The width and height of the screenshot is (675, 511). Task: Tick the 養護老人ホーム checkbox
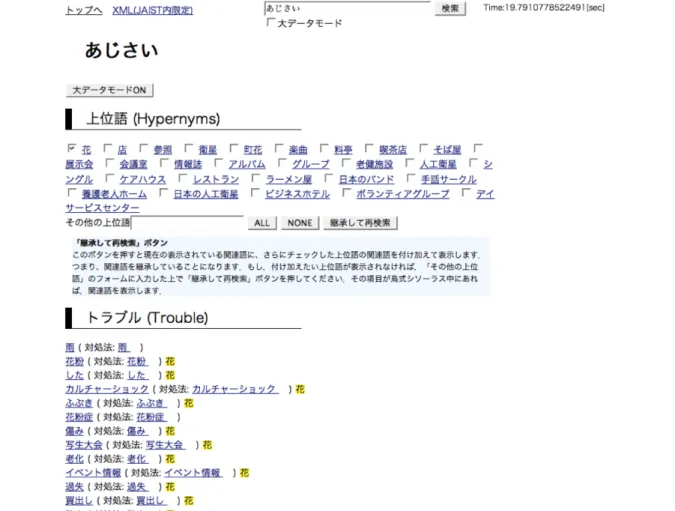pos(72,193)
